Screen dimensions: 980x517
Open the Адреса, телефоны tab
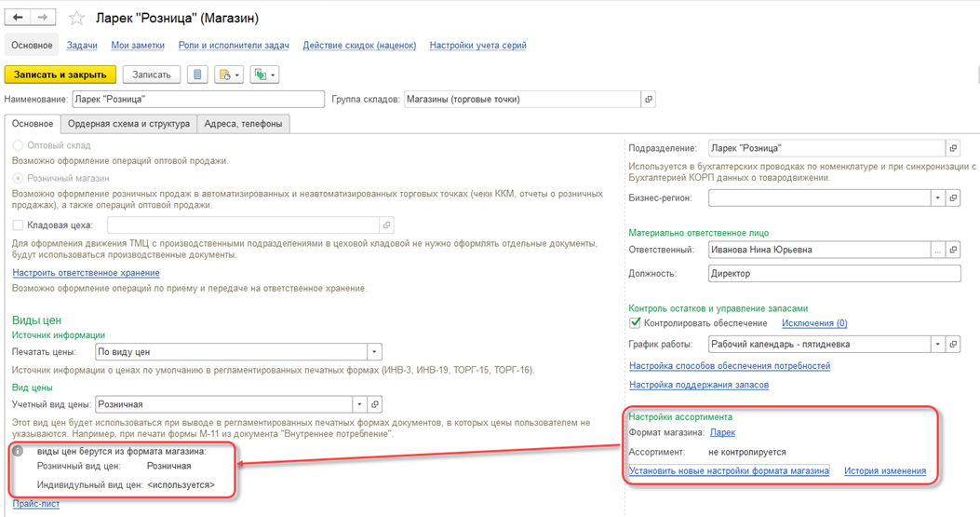[x=243, y=123]
